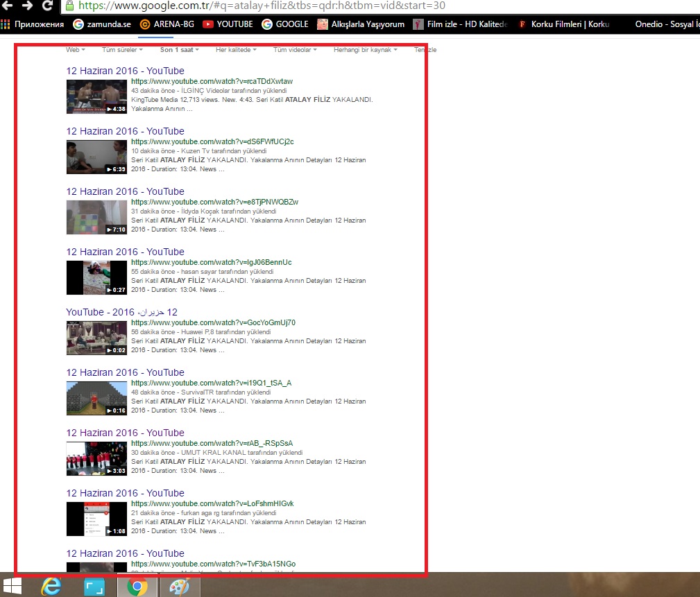Screen dimensions: 700x597
Task: Click the text '55 dakika önce - hasan sayar tarafından yüklendi'
Action: coord(203,271)
